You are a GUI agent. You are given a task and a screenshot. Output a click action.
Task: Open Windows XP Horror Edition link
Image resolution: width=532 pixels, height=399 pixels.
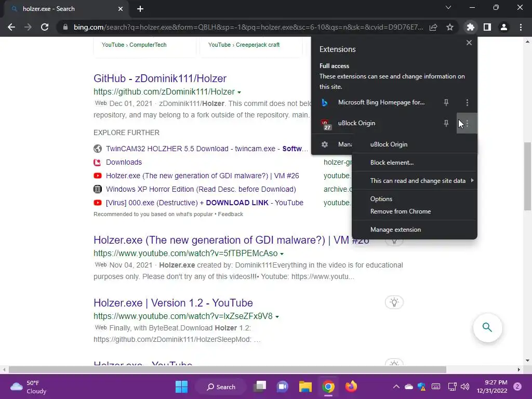point(201,189)
